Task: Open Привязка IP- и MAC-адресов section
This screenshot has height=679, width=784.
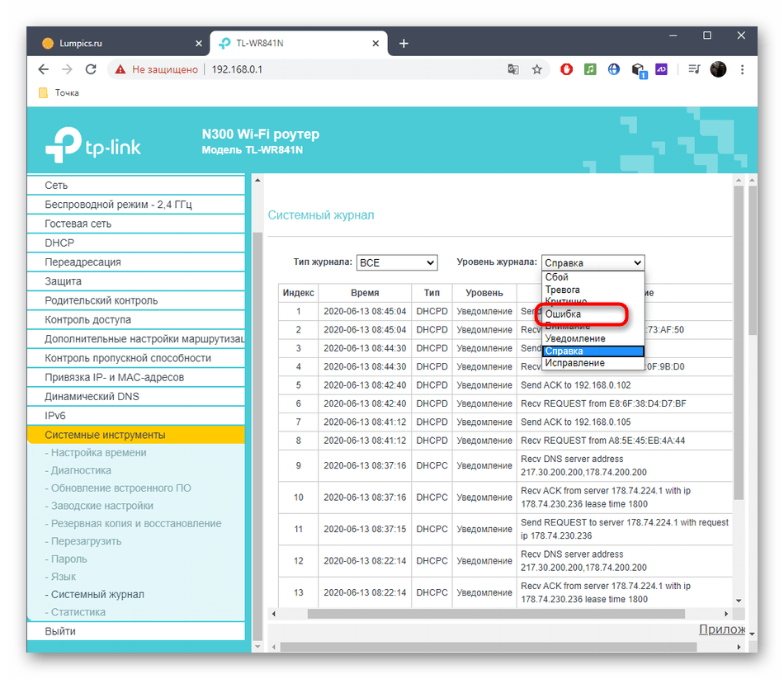Action: pos(135,377)
